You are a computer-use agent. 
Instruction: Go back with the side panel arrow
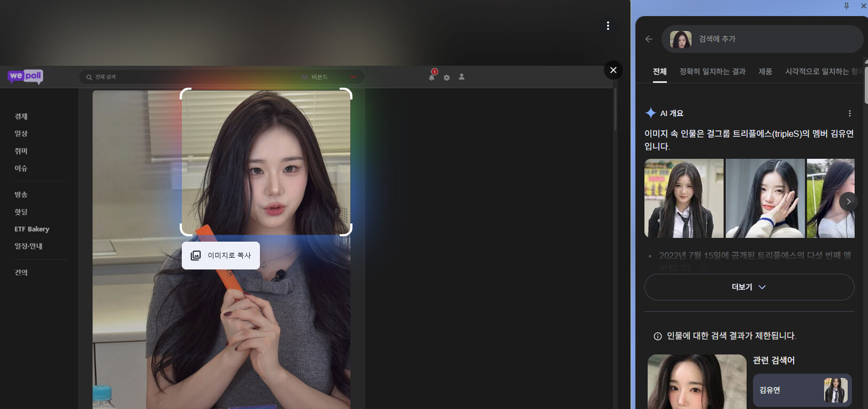pos(649,39)
